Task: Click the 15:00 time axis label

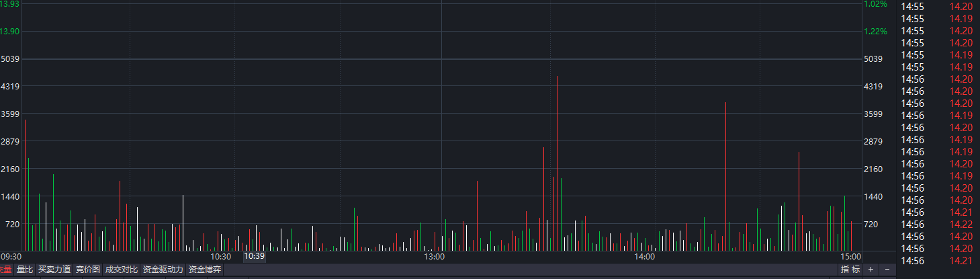Action: [x=850, y=257]
